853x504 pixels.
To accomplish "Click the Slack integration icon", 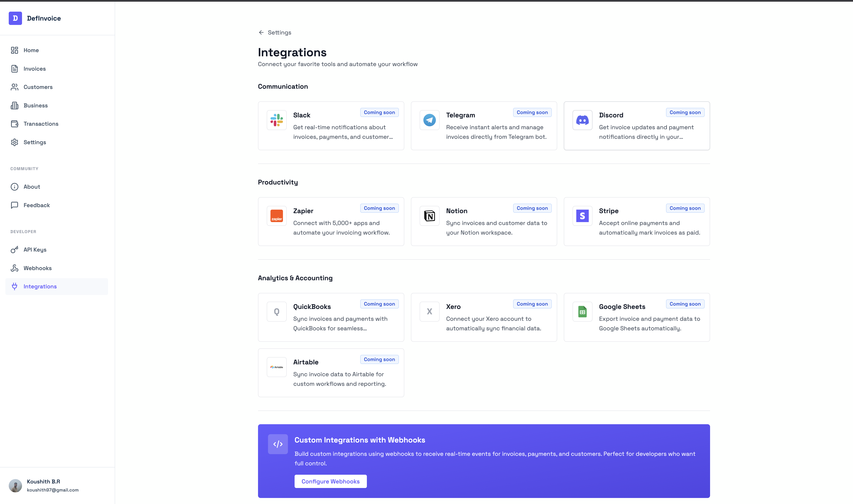I will click(277, 120).
